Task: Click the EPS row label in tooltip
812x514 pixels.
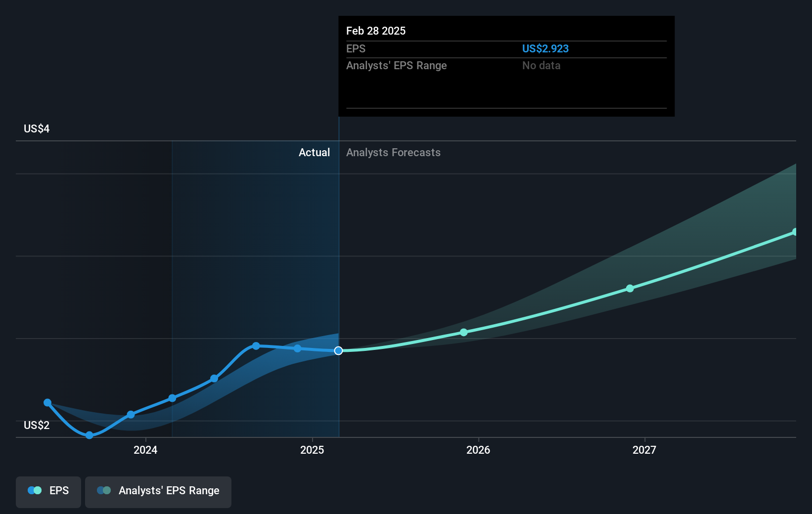Action: pos(356,48)
